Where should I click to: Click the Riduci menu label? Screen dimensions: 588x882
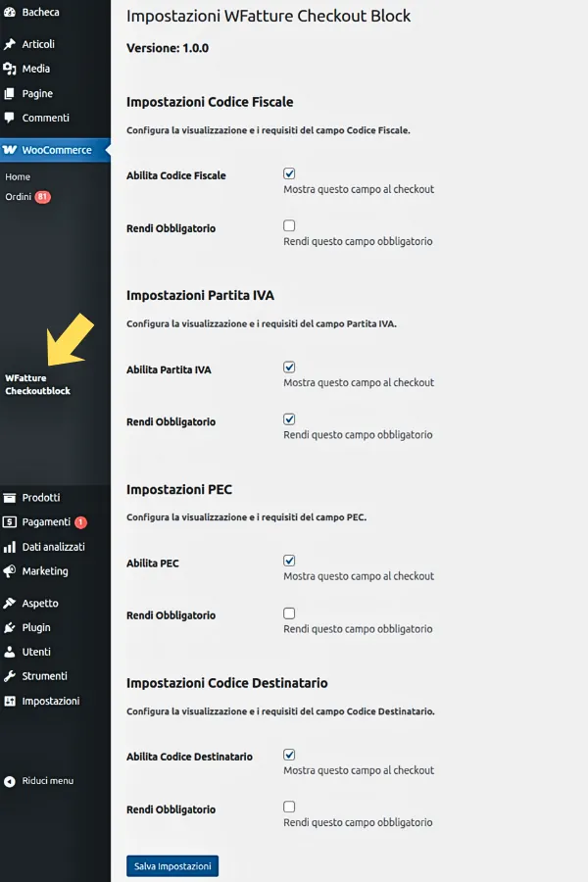[48, 781]
